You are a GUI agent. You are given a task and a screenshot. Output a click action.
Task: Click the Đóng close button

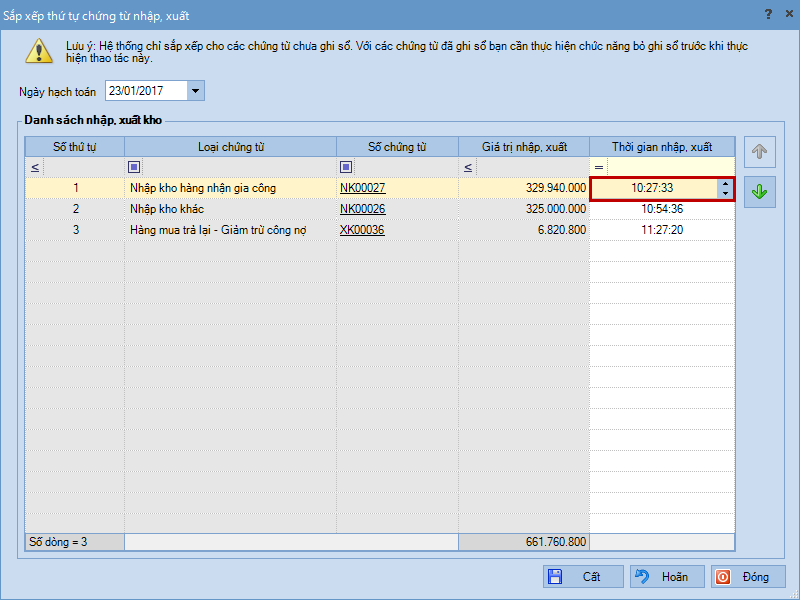tap(747, 577)
